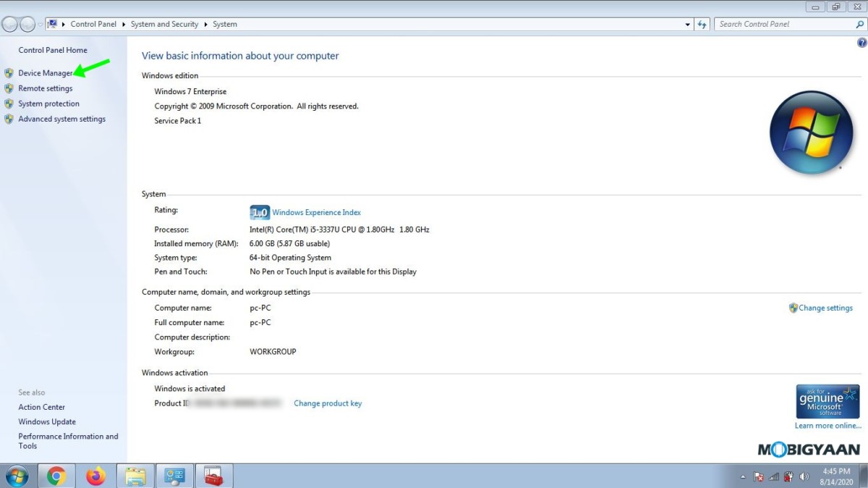Open Windows Update under See also

[47, 421]
